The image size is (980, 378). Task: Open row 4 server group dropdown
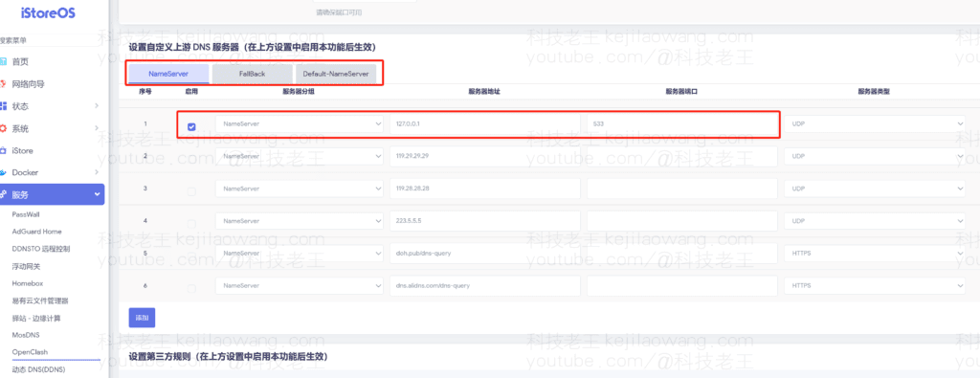coord(300,220)
